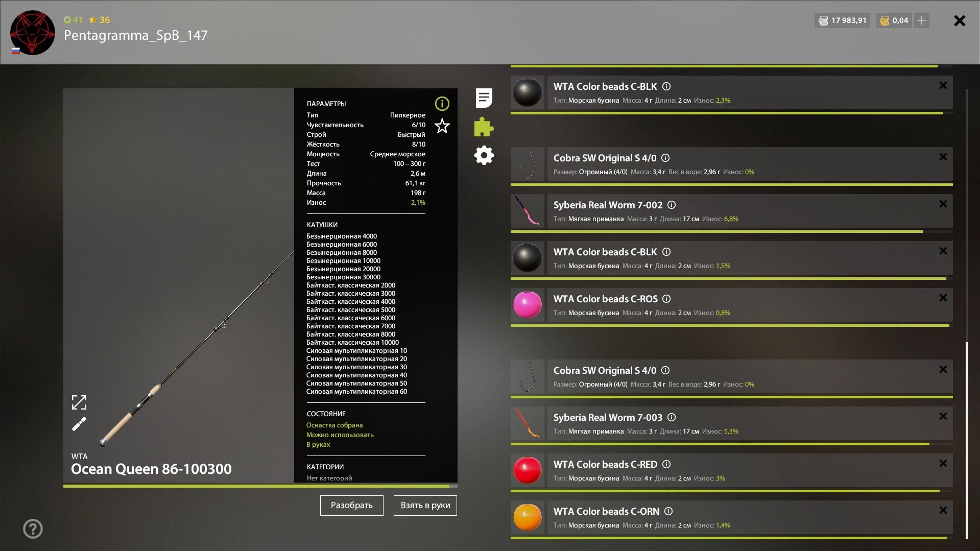Viewport: 980px width, 551px height.
Task: Click the vertical scrollbar of tackle list
Action: [x=967, y=439]
